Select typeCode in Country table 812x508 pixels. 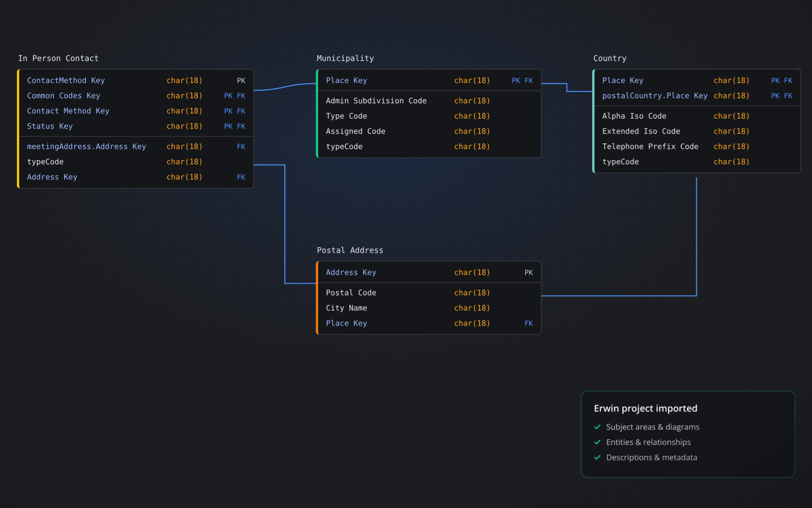[697, 162]
